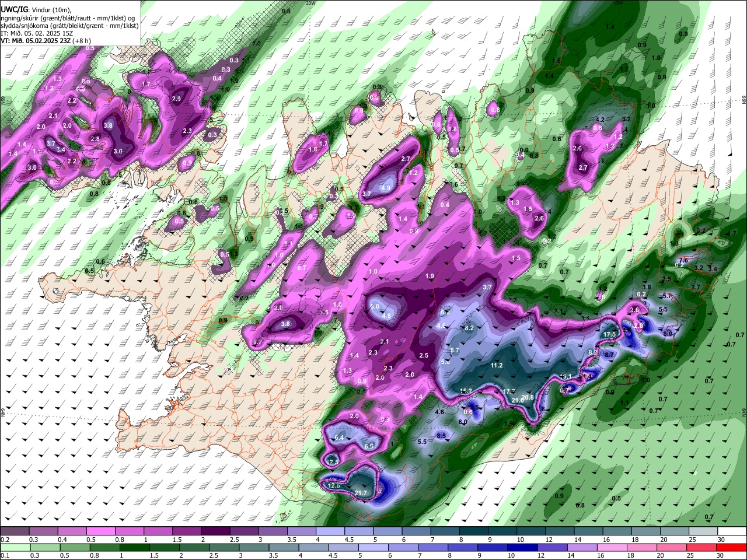Click the lower legend light violet swatch at 14

(582, 547)
